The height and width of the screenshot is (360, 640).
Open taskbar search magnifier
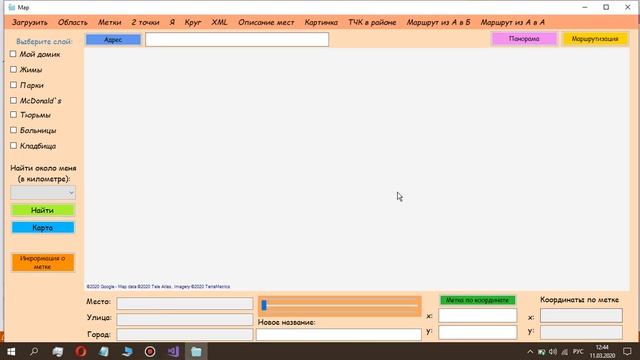click(x=34, y=351)
